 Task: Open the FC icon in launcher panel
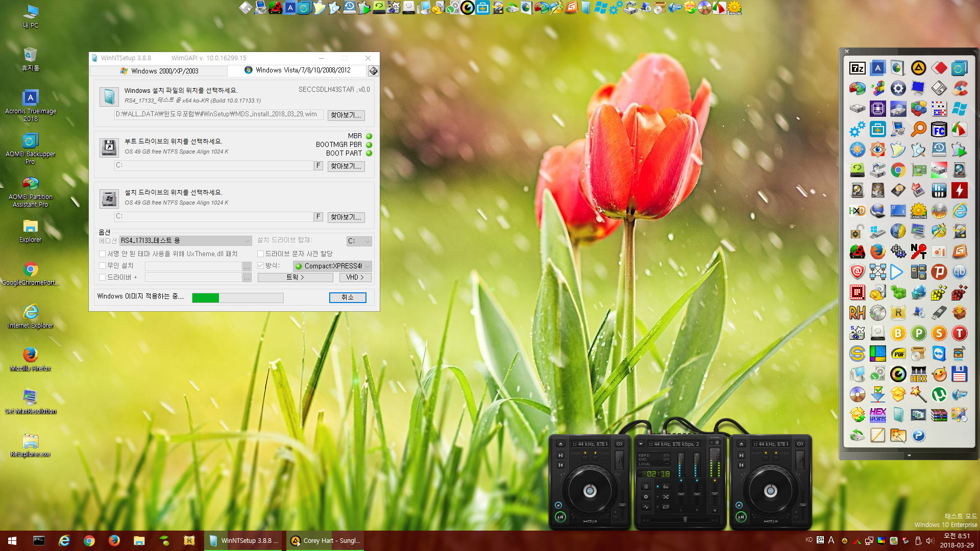(x=939, y=130)
